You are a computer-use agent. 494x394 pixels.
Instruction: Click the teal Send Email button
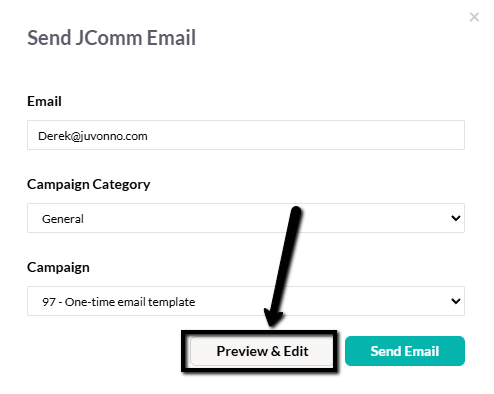pos(405,351)
